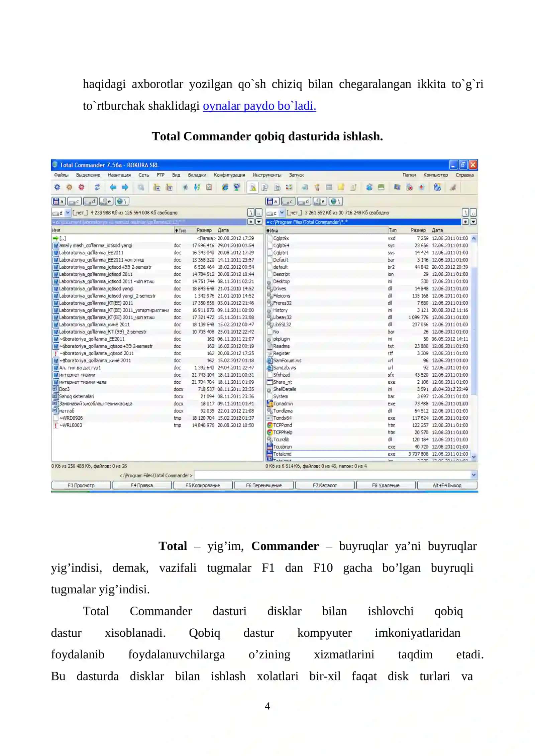Open the Инструменты menu
Screen dimensions: 535x756
267,175
